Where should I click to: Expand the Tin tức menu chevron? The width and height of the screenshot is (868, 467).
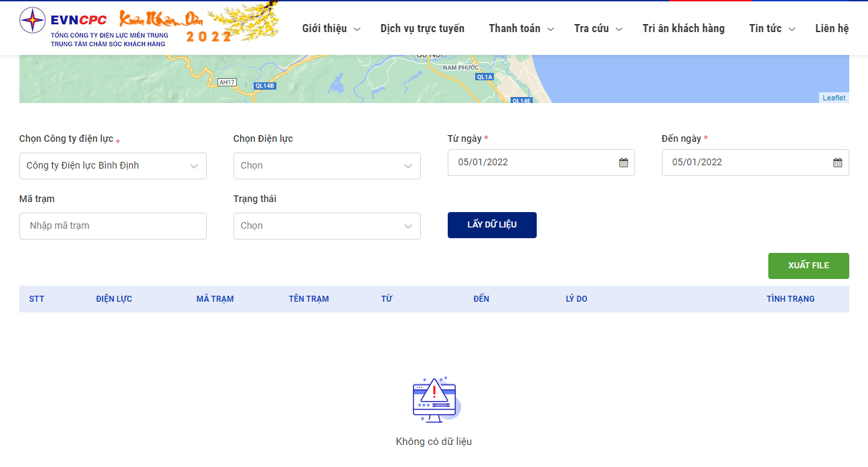(791, 29)
